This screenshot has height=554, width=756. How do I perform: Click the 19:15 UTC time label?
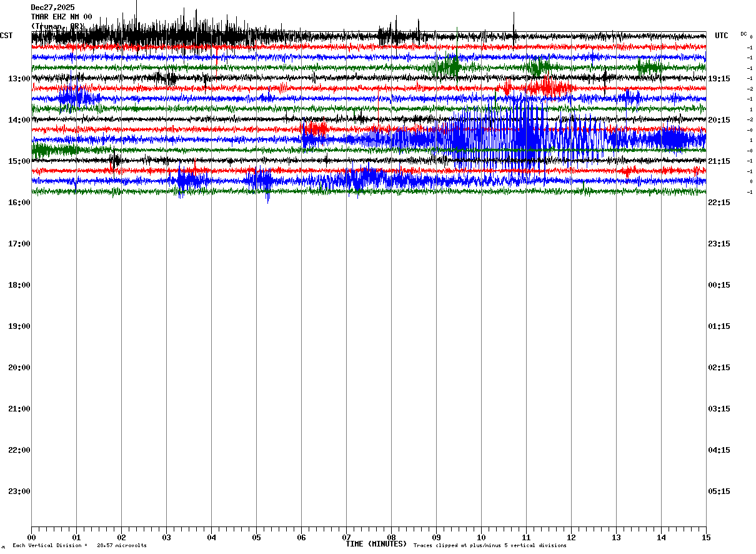[719, 79]
